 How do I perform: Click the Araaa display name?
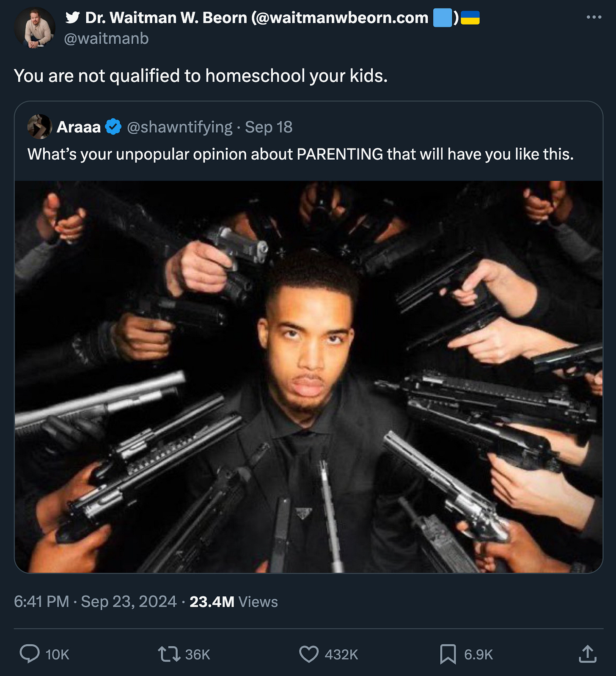point(79,127)
